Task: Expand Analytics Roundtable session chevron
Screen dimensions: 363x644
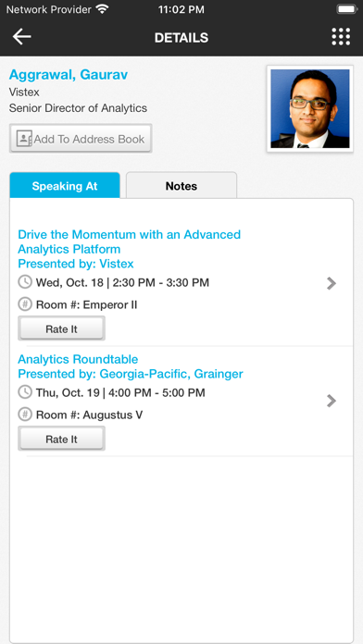Action: click(x=332, y=401)
